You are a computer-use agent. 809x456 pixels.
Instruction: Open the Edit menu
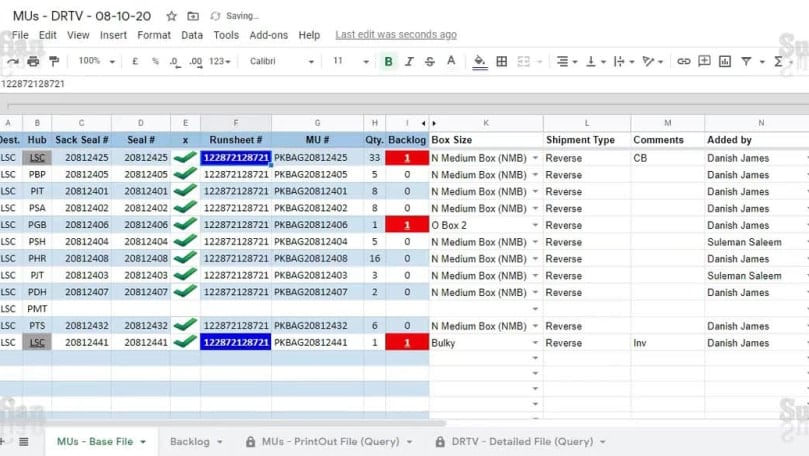(x=47, y=35)
